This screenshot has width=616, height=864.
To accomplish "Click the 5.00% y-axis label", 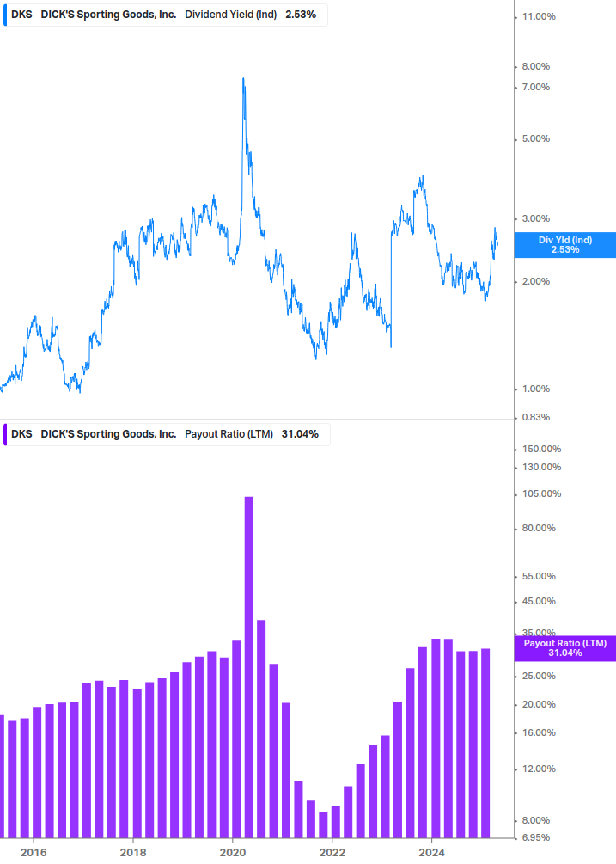I will [x=535, y=139].
